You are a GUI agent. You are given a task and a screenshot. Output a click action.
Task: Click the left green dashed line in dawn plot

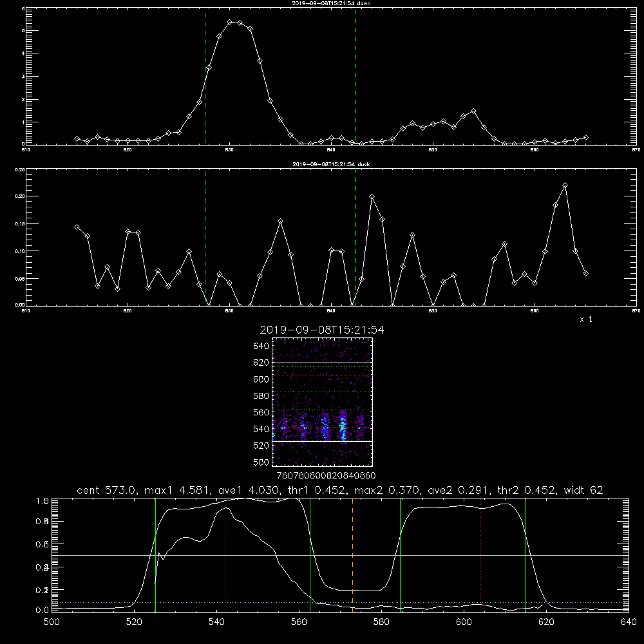pos(205,77)
